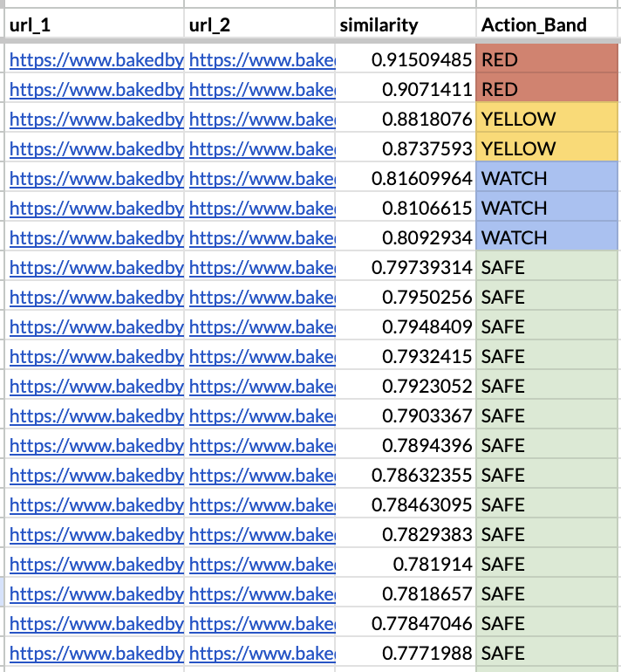Viewport: 621px width, 672px height.
Task: Open the url_1 link in the 0.8737593 row
Action: pos(96,148)
